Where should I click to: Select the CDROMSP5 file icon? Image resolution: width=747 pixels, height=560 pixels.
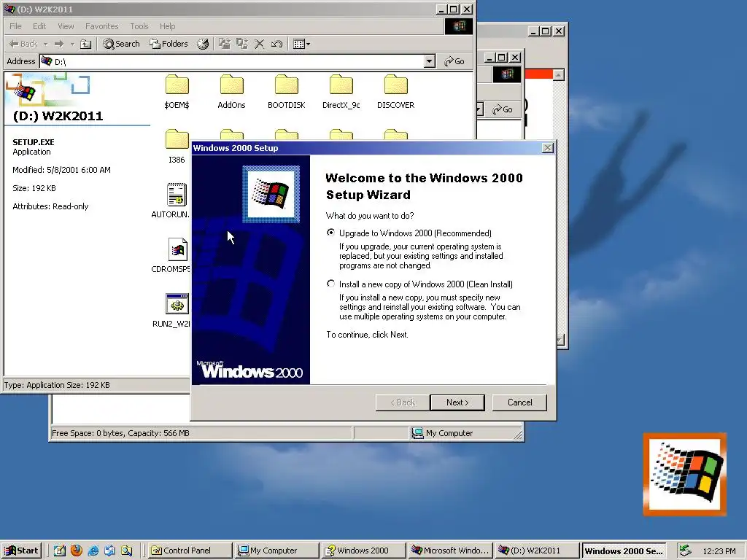point(177,249)
